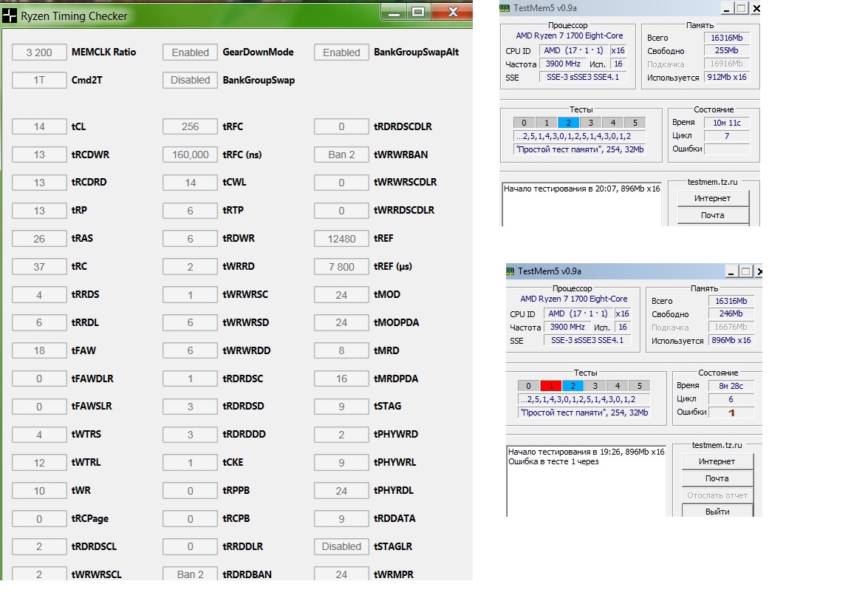Click the tFAW field showing 18
This screenshot has height=604, width=868.
click(x=38, y=350)
